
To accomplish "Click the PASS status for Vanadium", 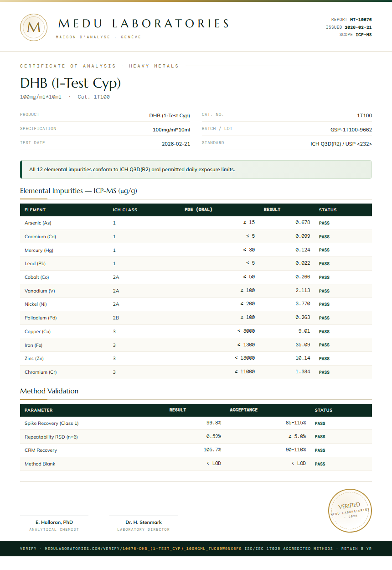I will coord(324,291).
